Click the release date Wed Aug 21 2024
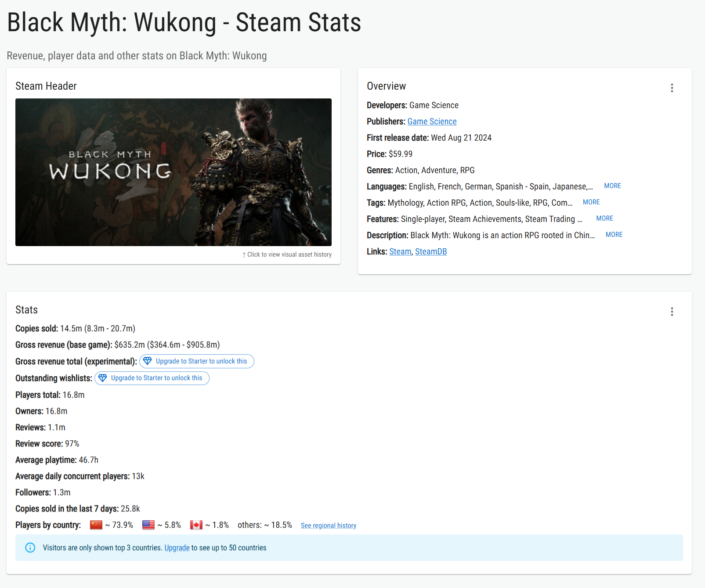 pos(461,138)
